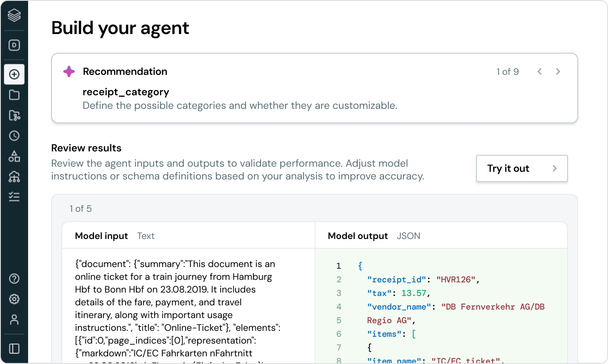Click the 'Try it out' button
This screenshot has width=608, height=364.
point(522,168)
